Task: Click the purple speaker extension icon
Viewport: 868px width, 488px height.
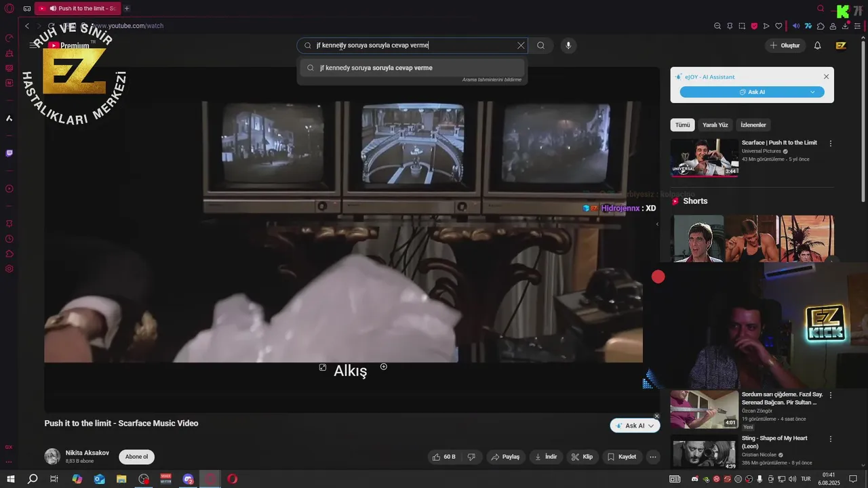Action: pyautogui.click(x=796, y=26)
